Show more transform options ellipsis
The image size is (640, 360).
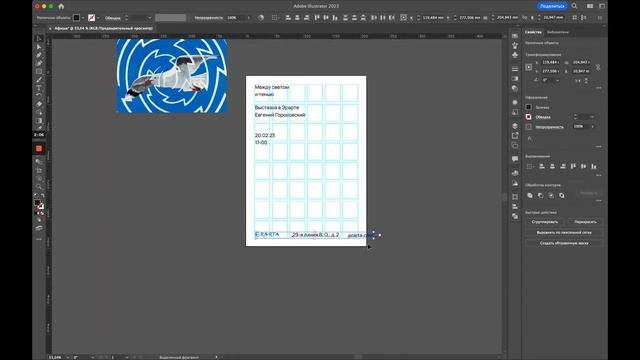point(598,87)
